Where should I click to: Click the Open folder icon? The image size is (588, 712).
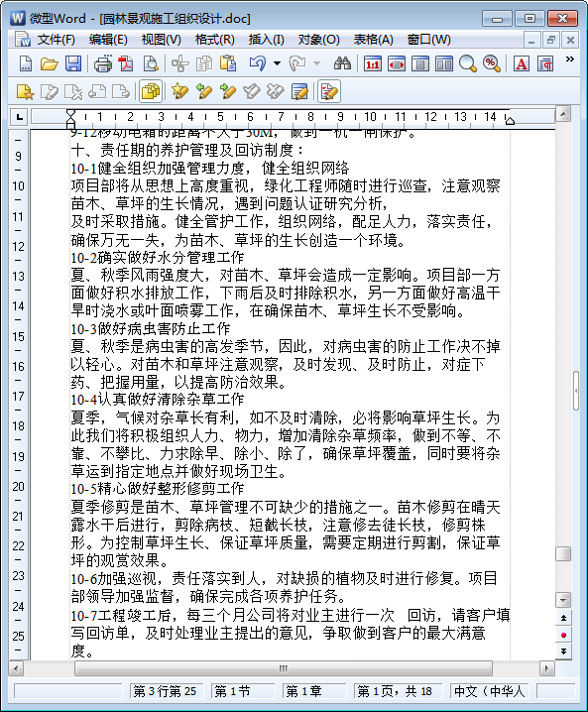point(49,64)
